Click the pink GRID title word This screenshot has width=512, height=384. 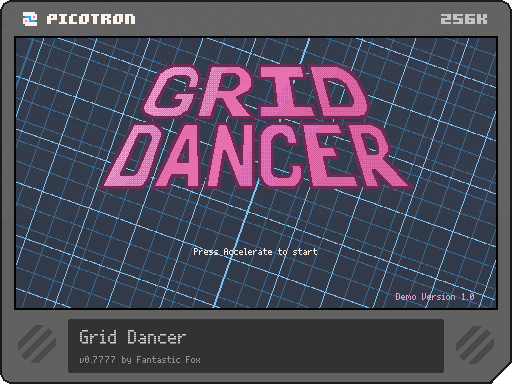(x=256, y=92)
